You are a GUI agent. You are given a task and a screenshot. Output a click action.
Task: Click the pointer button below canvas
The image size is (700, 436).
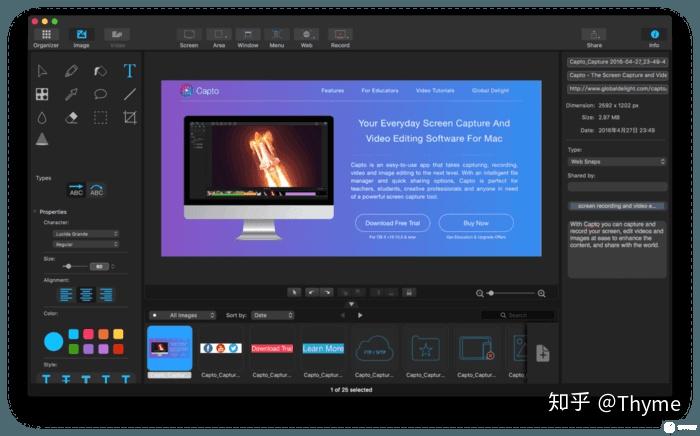tap(294, 292)
